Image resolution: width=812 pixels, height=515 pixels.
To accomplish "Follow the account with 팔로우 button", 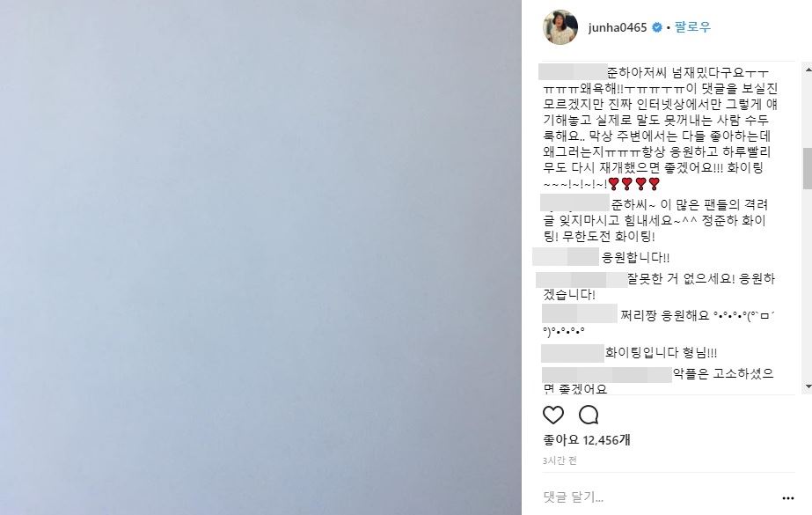I will [692, 27].
